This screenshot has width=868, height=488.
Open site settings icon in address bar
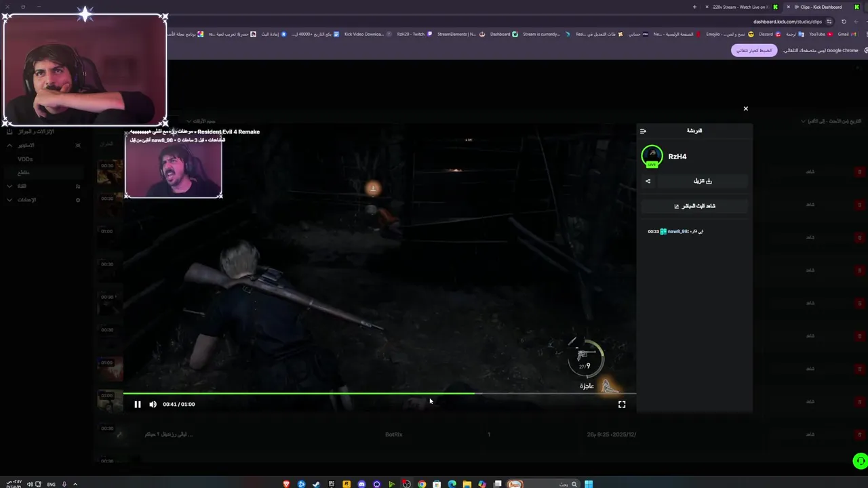point(829,22)
